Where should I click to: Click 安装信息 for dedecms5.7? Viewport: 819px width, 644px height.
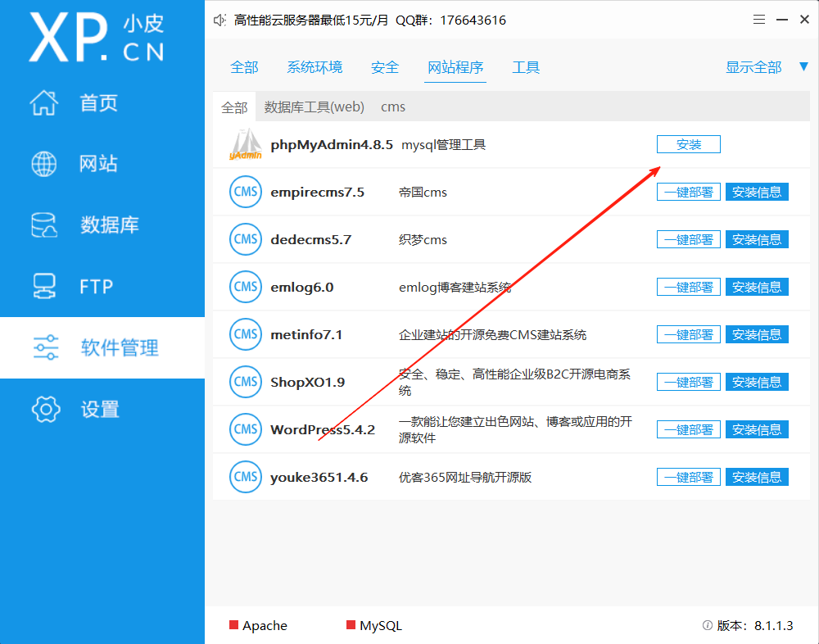click(x=756, y=239)
